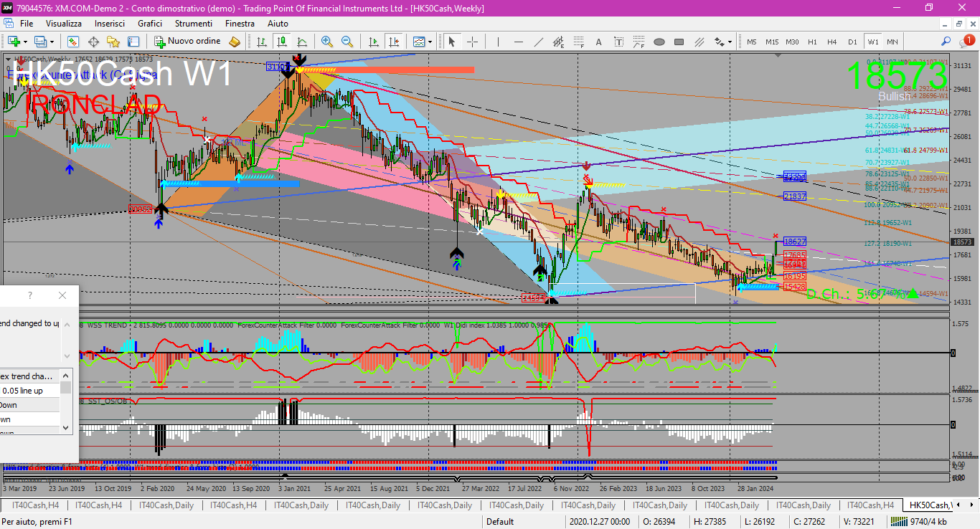Insert a Fibonacci retracement
980x529 pixels.
(x=579, y=42)
